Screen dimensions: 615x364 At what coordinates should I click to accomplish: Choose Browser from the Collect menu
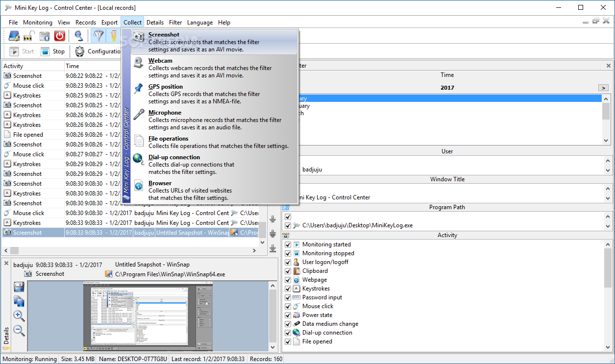[x=215, y=191]
